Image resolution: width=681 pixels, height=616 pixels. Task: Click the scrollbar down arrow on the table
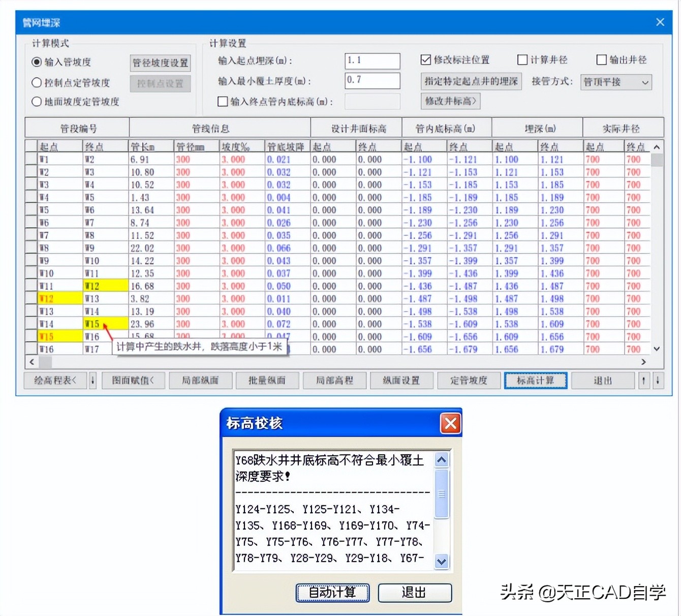[657, 349]
